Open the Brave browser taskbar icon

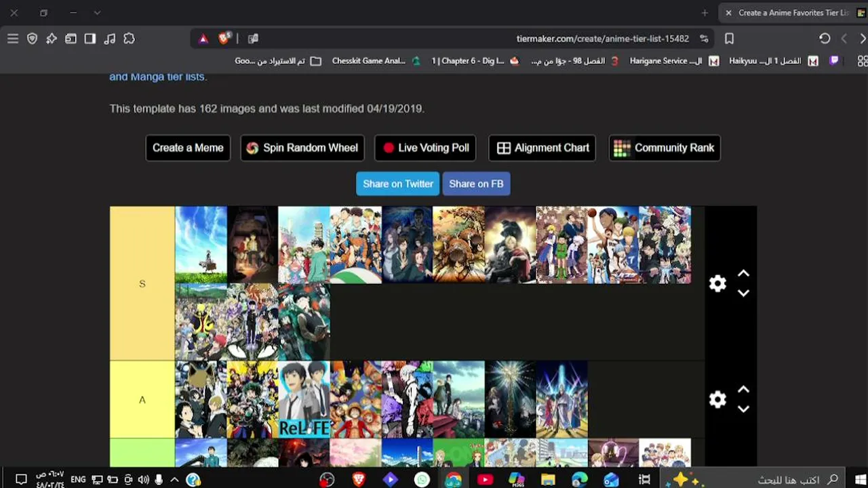click(359, 480)
